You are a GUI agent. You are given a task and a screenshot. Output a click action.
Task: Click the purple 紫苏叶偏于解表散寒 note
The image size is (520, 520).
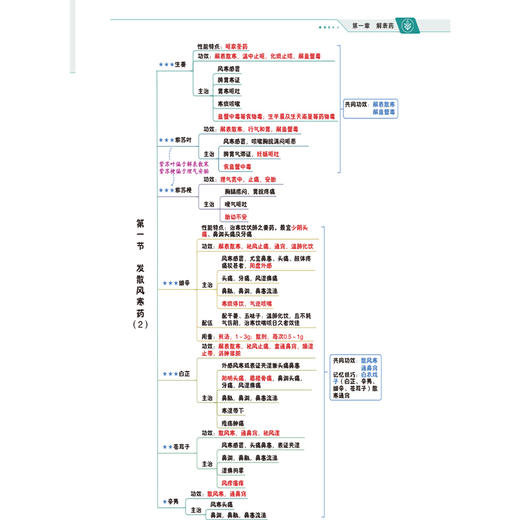[x=184, y=164]
